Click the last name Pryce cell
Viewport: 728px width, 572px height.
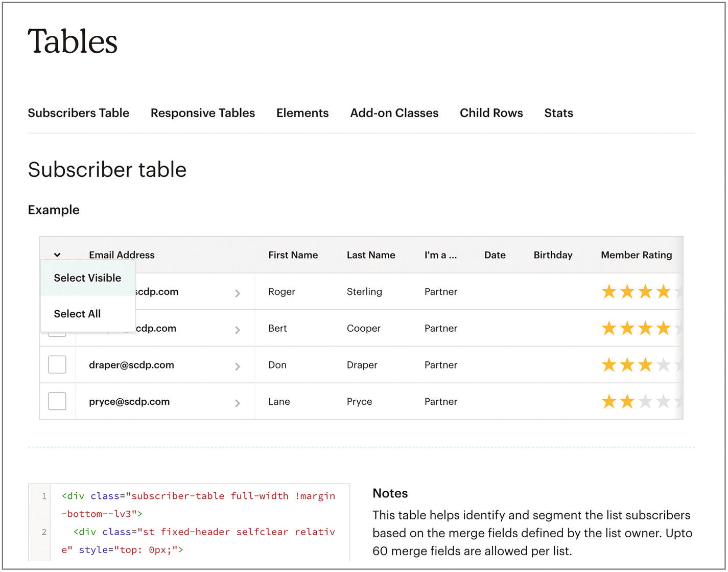click(359, 401)
